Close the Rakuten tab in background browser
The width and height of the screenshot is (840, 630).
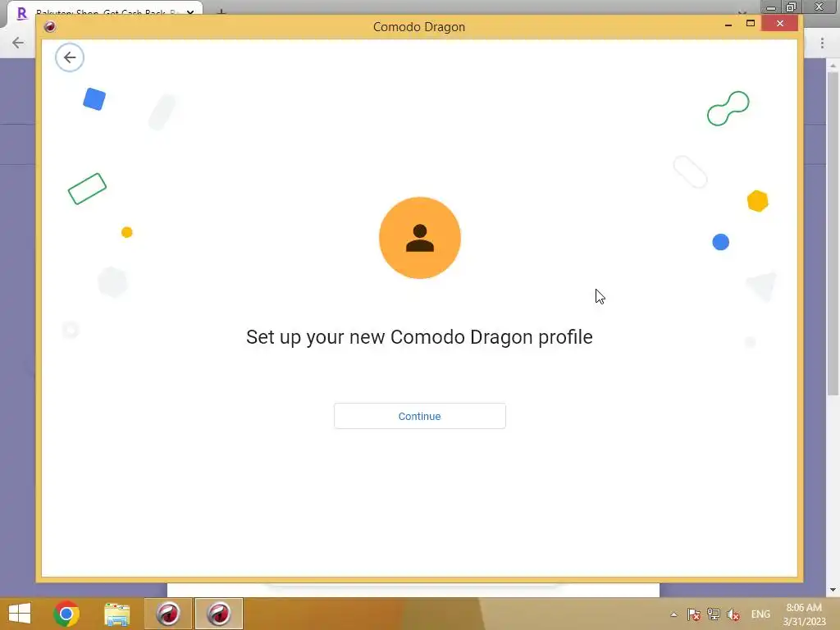(x=190, y=11)
